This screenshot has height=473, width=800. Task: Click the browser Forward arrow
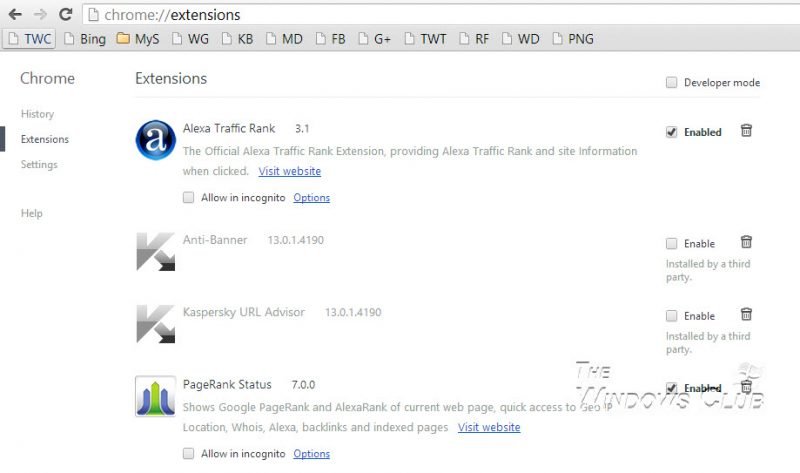pyautogui.click(x=40, y=14)
